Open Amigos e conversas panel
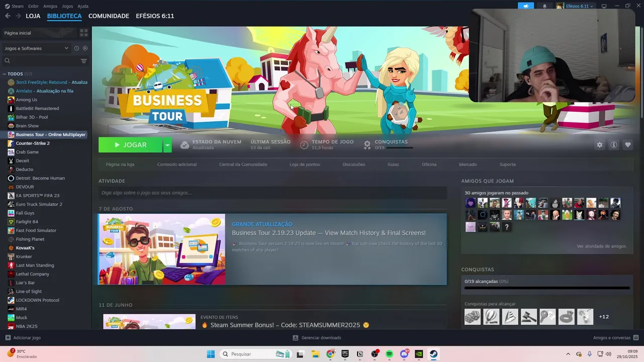644x362 pixels. 616,338
